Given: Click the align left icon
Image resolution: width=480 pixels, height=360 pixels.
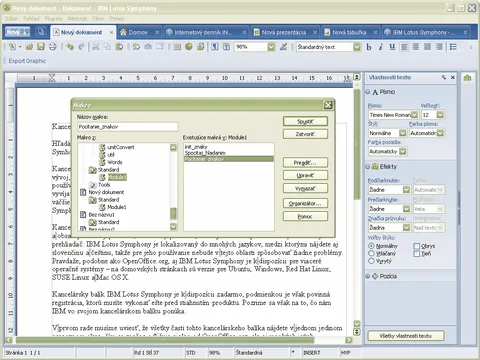Looking at the screenshot, I should [404, 47].
